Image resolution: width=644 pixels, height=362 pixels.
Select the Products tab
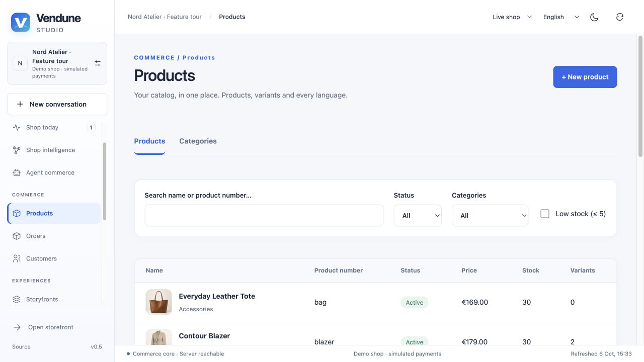coord(149,141)
